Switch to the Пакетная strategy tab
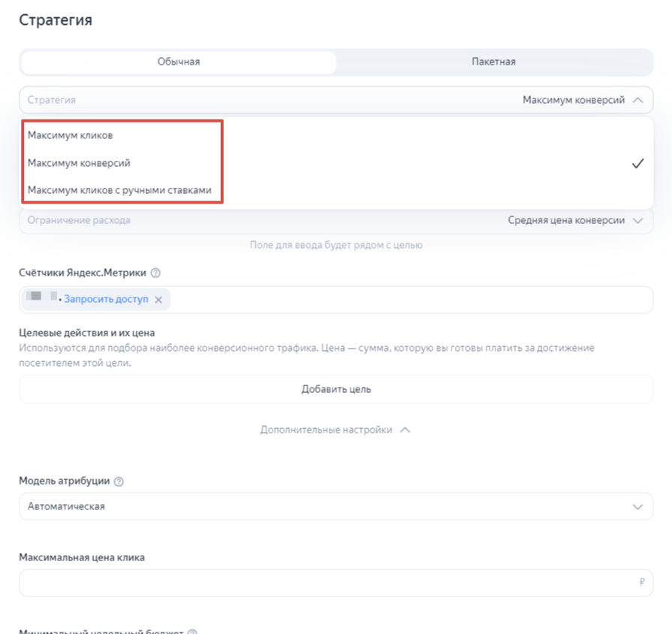The image size is (672, 634). (494, 62)
